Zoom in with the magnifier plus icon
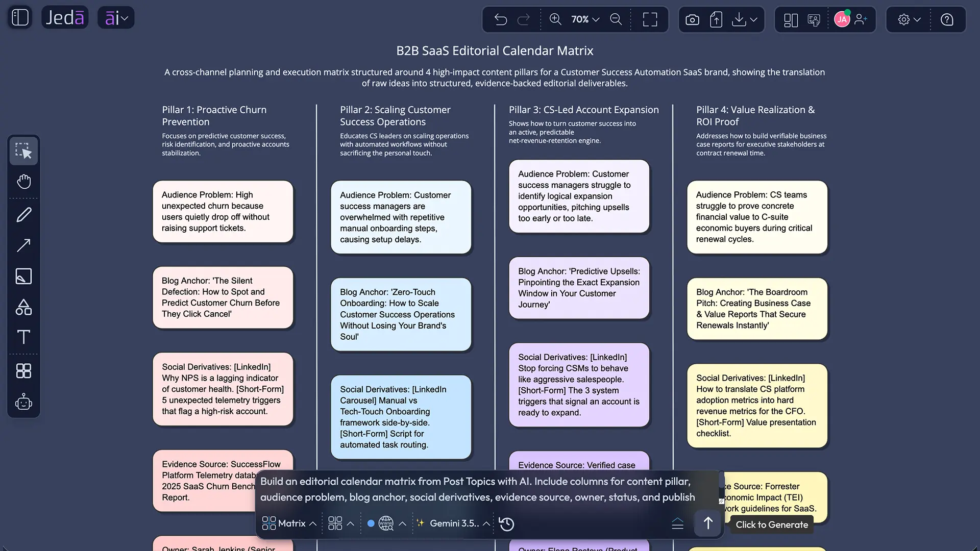 tap(555, 19)
